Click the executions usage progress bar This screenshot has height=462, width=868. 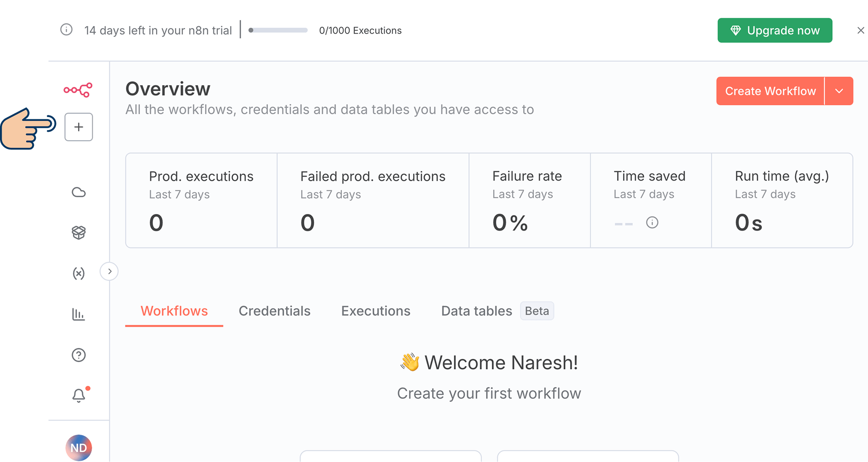(278, 30)
